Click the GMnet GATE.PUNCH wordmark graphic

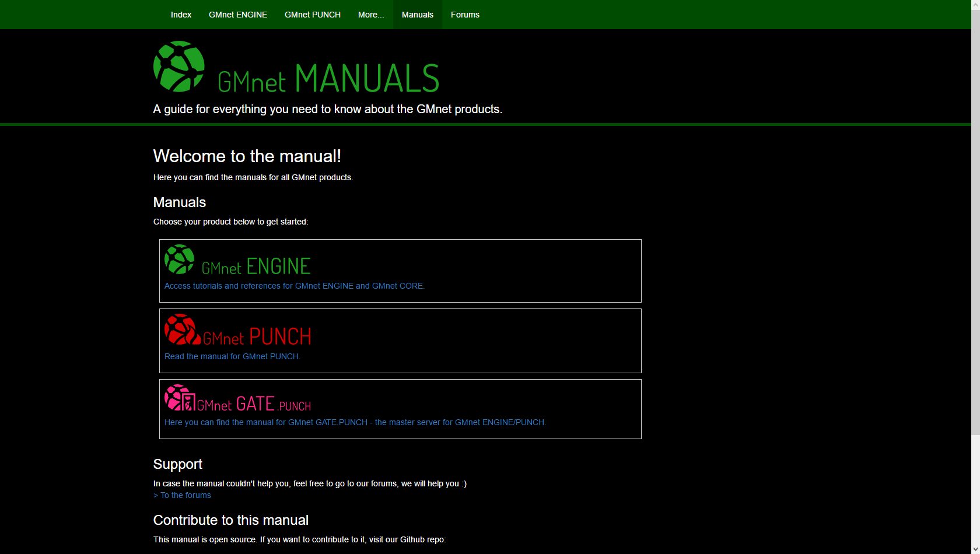pos(253,404)
